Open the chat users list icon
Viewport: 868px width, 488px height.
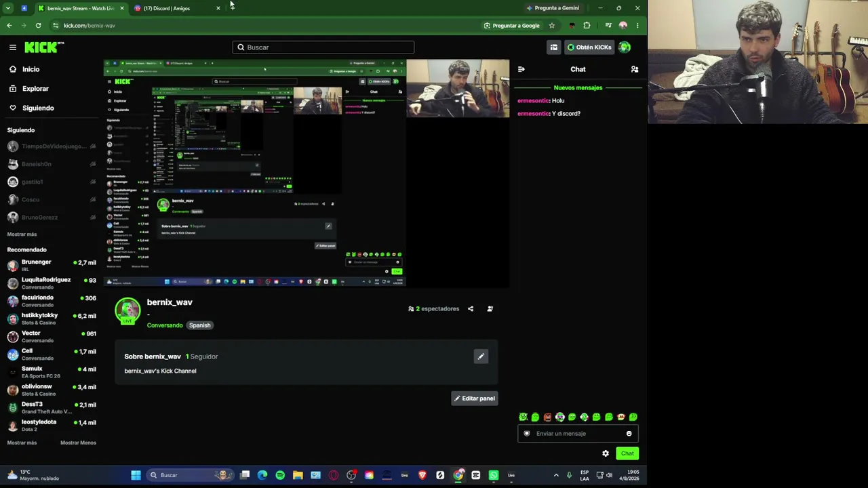pos(635,69)
